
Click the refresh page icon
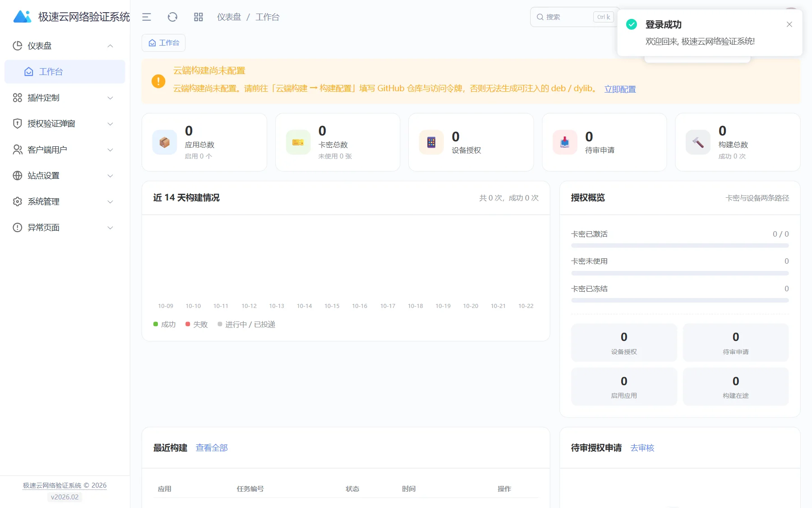(172, 17)
